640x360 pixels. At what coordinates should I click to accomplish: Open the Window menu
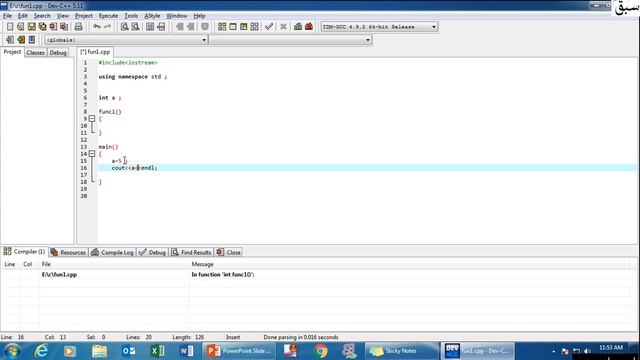[x=176, y=16]
